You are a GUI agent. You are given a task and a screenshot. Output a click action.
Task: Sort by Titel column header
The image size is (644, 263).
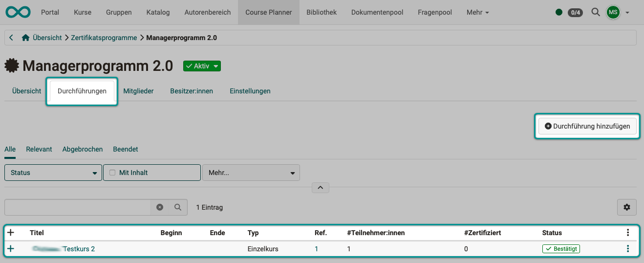37,233
